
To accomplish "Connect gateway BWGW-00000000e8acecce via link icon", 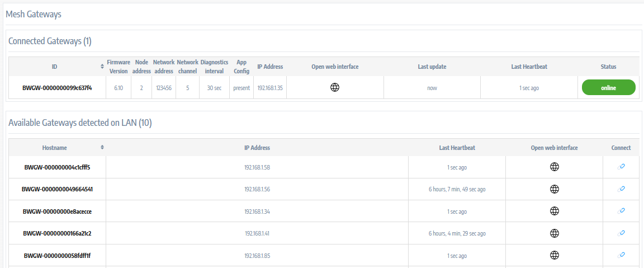I will click(621, 211).
